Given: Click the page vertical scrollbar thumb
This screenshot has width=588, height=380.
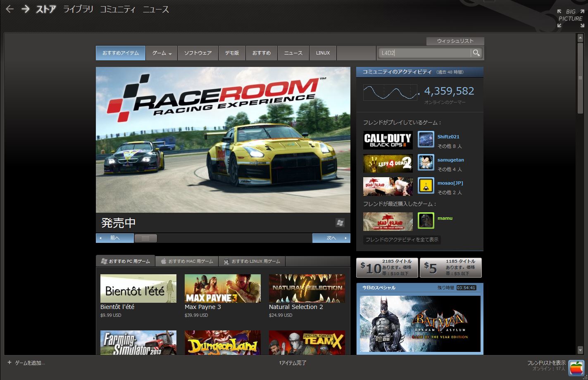Looking at the screenshot, I should pyautogui.click(x=580, y=78).
